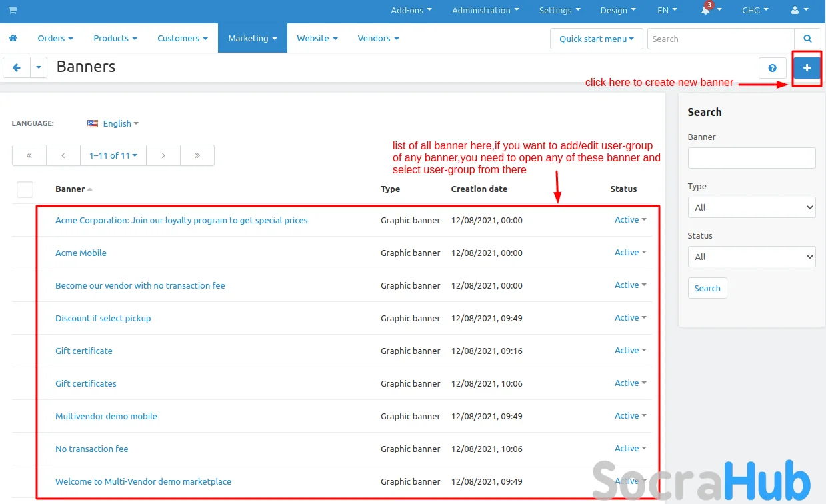Click the shopping cart icon

click(x=13, y=11)
